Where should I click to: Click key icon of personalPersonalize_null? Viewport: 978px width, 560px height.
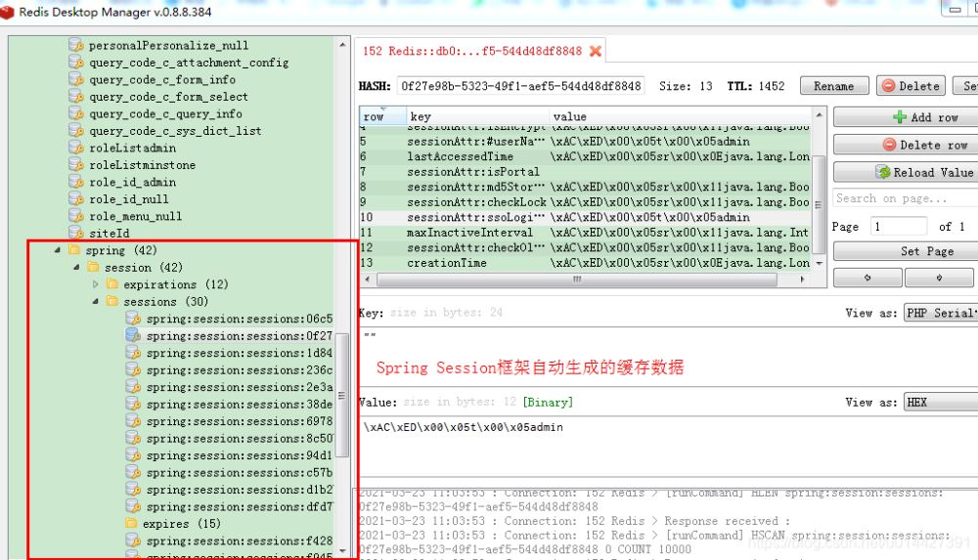[x=76, y=45]
